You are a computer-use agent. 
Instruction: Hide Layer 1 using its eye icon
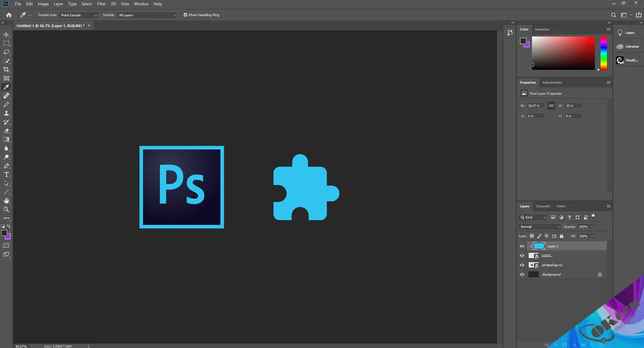(522, 246)
